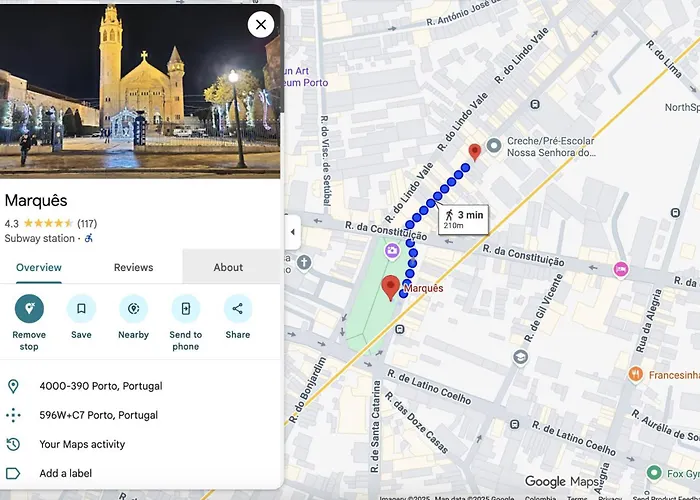Viewport: 700px width, 500px height.
Task: Copy plus code 596W+C7 Porto
Action: pyautogui.click(x=98, y=415)
